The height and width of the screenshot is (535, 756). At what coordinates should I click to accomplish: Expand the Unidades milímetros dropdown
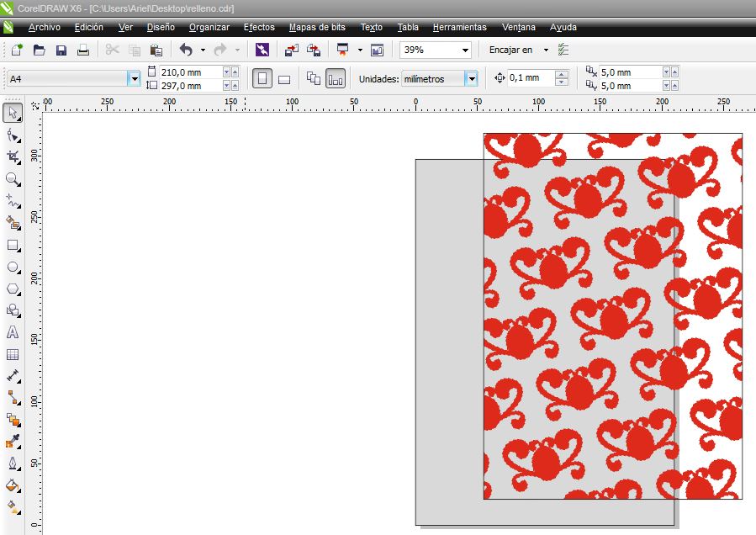click(472, 79)
